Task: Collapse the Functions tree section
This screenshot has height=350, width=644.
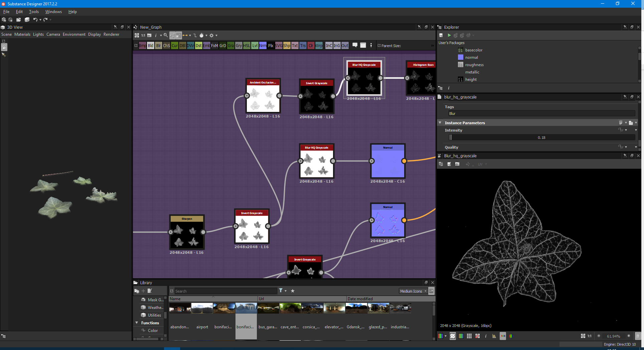Action: [137, 323]
